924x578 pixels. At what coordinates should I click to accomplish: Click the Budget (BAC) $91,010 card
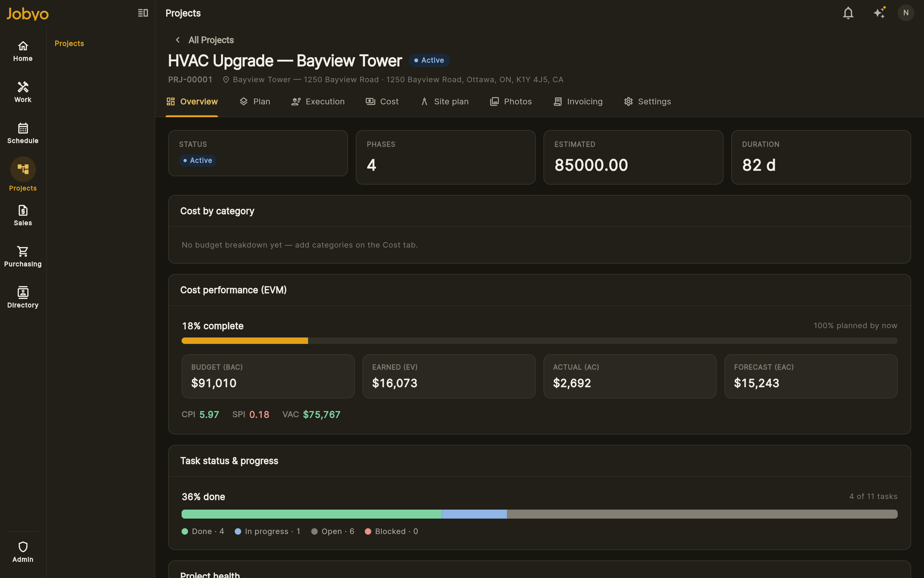[268, 376]
